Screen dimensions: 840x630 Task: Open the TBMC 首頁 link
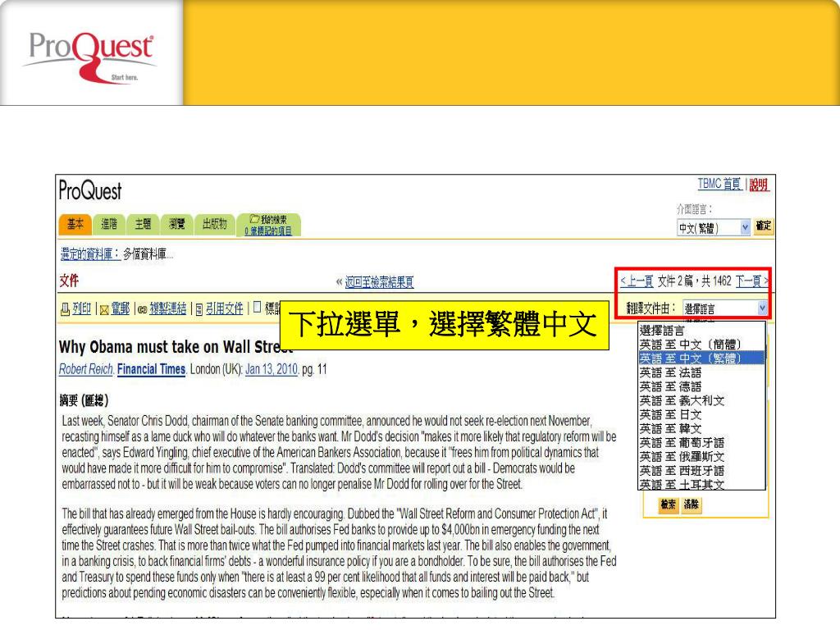click(719, 185)
